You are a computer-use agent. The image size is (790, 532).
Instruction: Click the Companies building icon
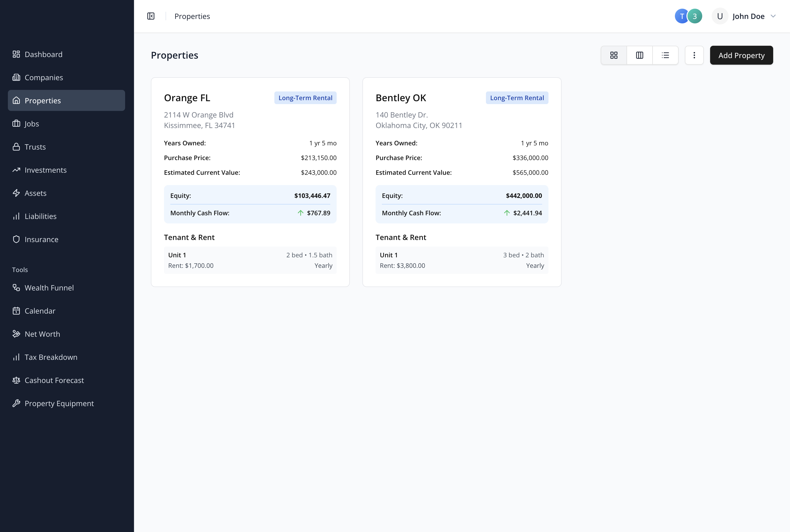(x=16, y=77)
